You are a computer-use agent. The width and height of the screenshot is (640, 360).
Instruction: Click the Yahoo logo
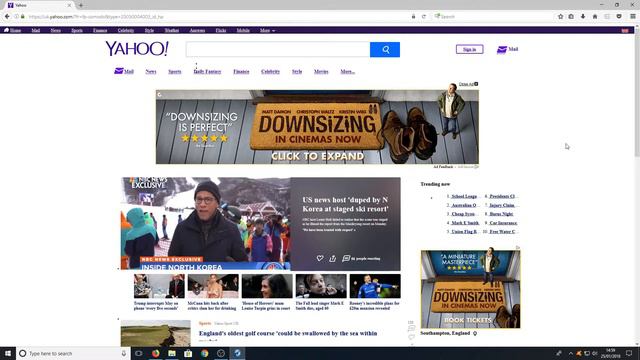(137, 49)
